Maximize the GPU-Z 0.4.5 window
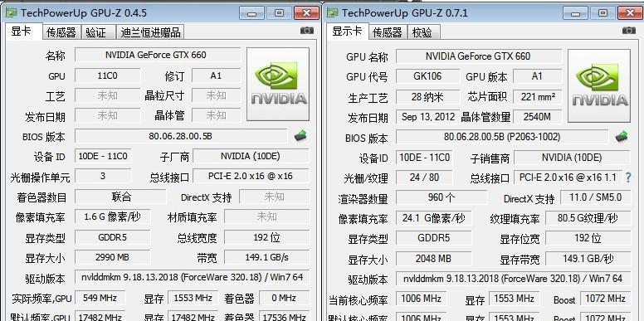This screenshot has width=644, height=321. point(280,13)
